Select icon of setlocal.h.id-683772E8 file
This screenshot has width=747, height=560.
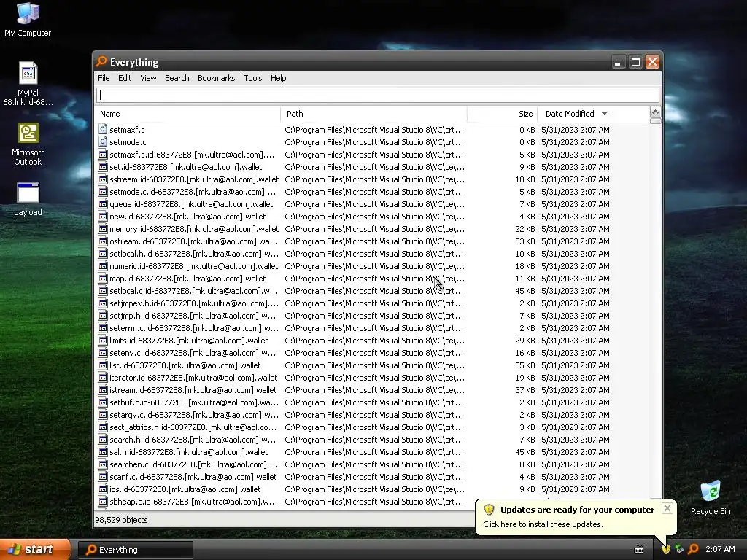(x=102, y=253)
